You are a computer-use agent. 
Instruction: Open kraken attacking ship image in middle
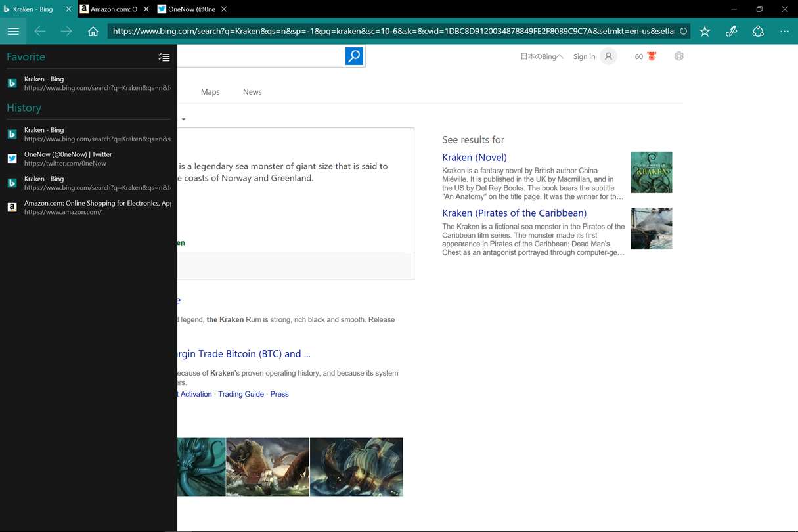click(x=267, y=467)
